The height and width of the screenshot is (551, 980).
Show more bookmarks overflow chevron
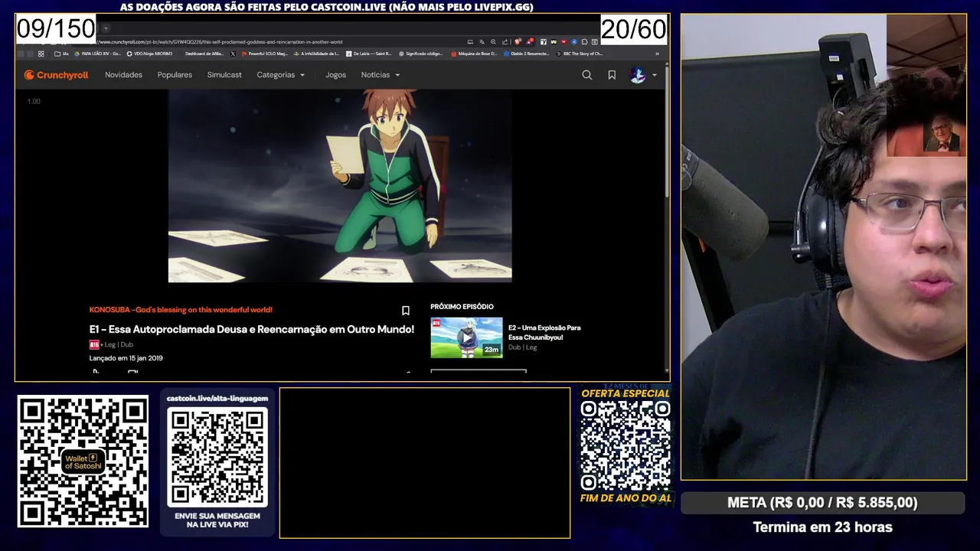[657, 54]
